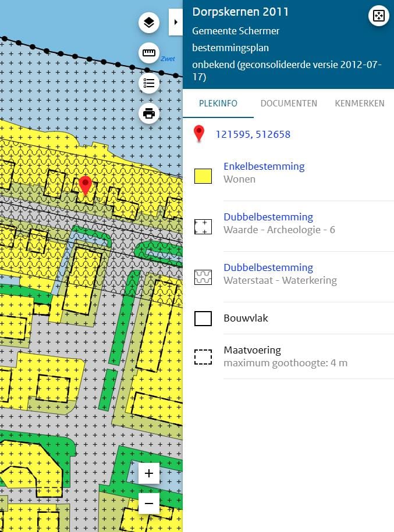Open the Kenmerken tab
Viewport: 394px width, 532px height.
(359, 103)
